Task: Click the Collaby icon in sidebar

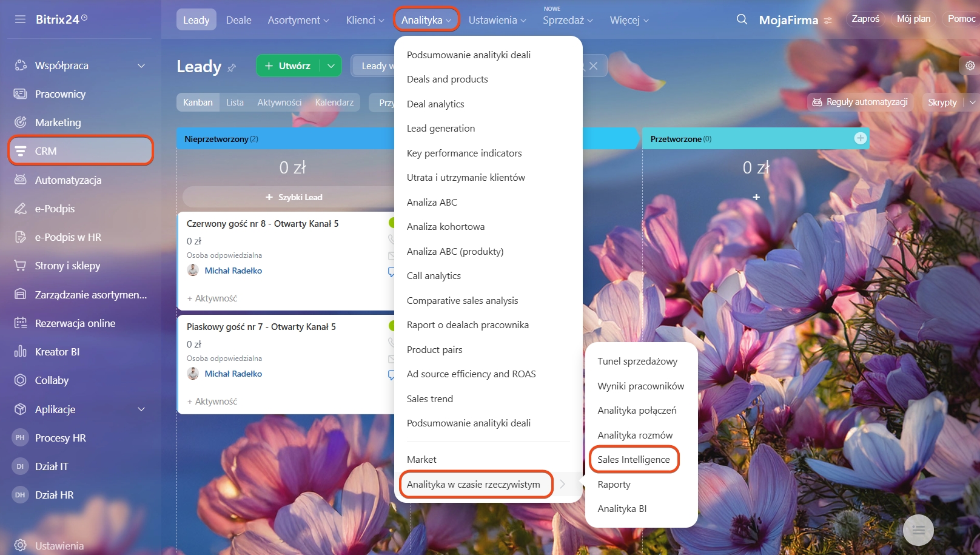Action: (x=21, y=380)
